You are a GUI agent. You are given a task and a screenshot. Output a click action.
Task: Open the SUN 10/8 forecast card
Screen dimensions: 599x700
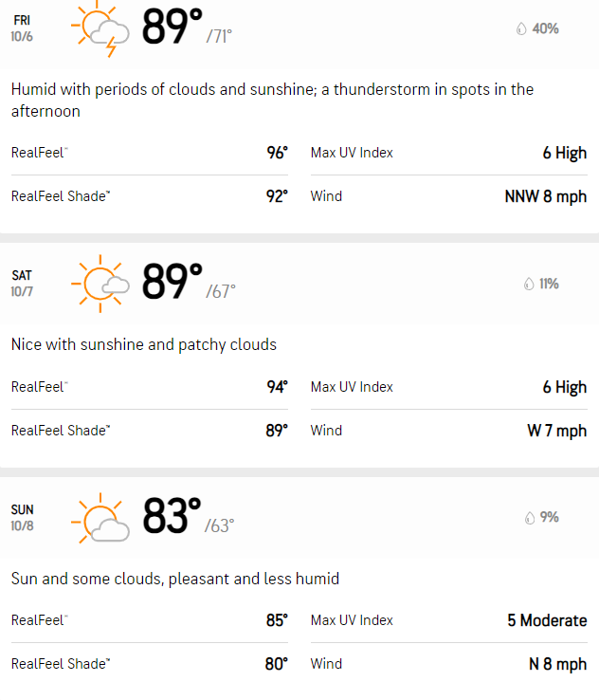(x=299, y=588)
